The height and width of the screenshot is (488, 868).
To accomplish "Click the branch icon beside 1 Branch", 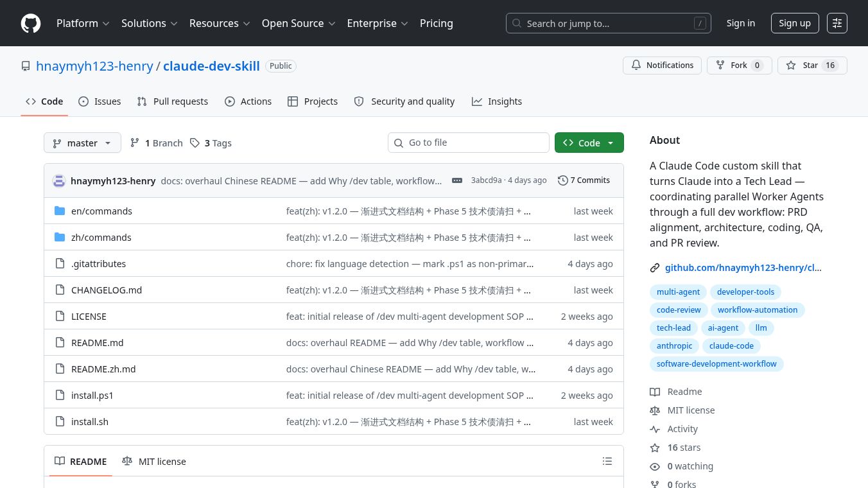I will (135, 143).
